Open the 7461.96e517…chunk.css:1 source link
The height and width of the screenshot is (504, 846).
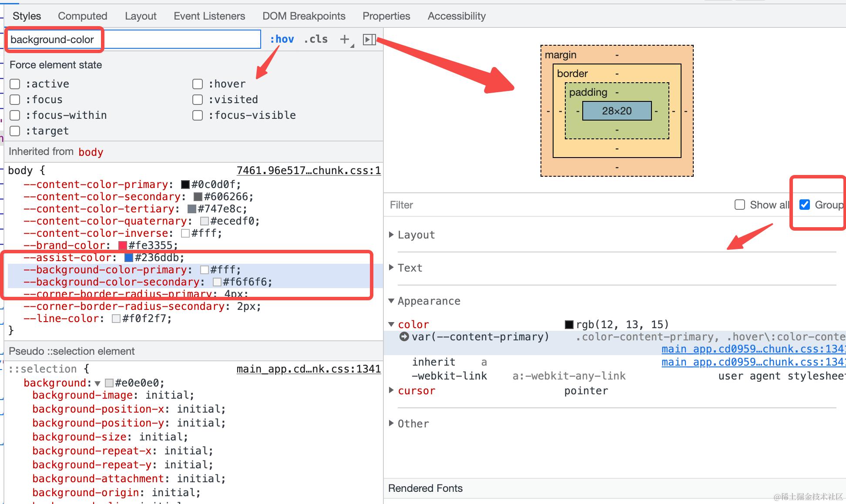coord(308,171)
